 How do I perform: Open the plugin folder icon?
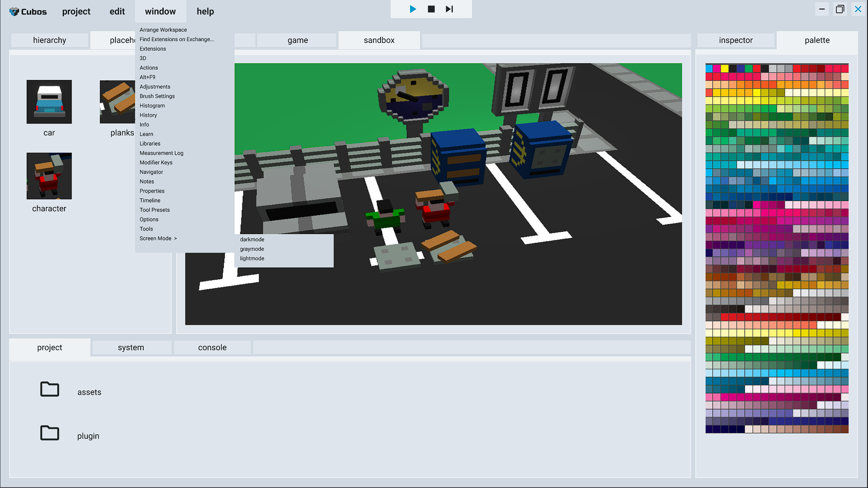click(50, 433)
